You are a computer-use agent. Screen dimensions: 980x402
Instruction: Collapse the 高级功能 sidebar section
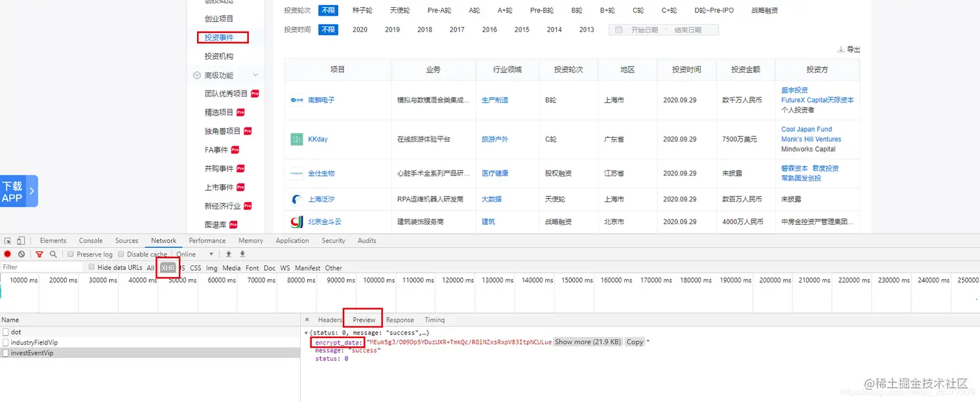click(255, 74)
